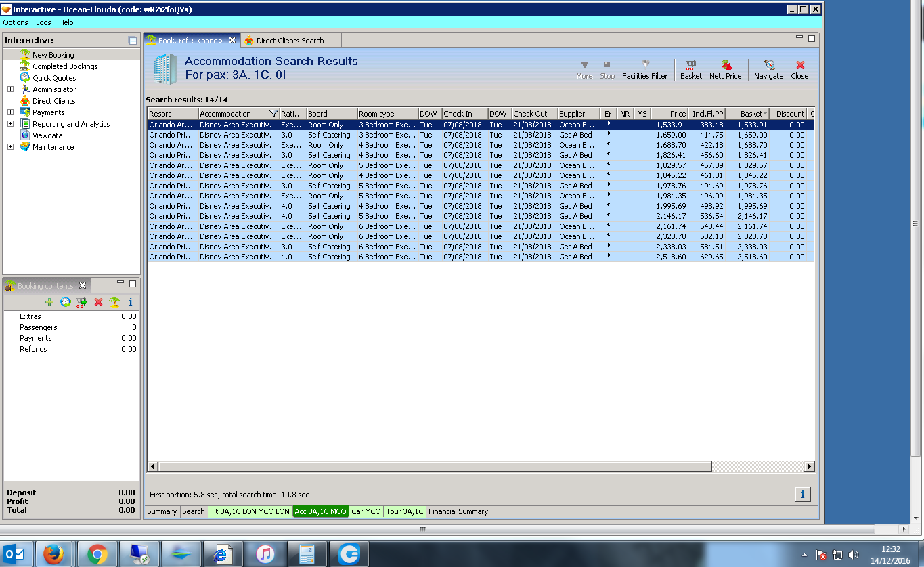
Task: Open the Logs menu
Action: pos(43,22)
